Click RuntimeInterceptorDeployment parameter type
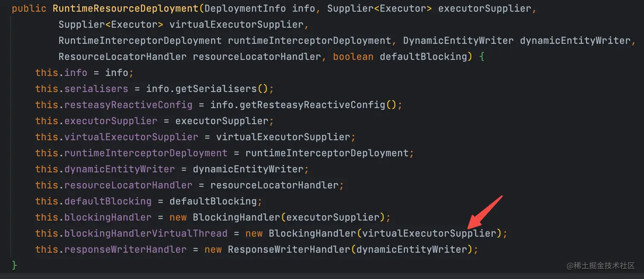This screenshot has height=279, width=644. (x=140, y=41)
